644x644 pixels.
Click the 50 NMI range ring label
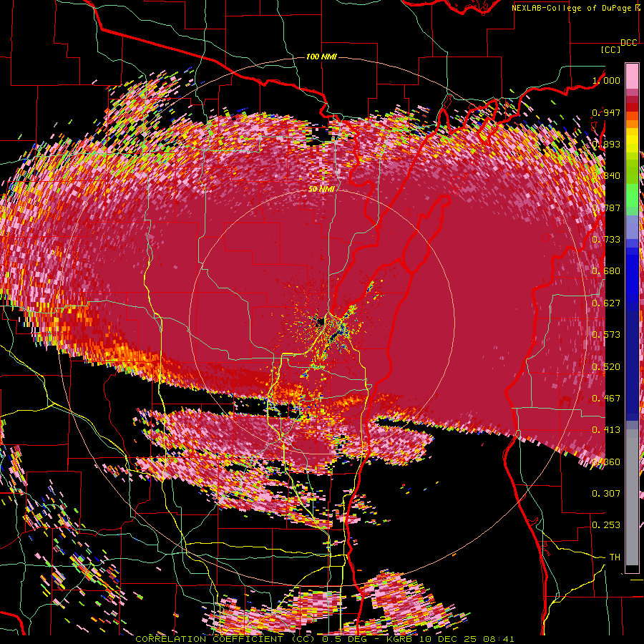click(x=321, y=190)
